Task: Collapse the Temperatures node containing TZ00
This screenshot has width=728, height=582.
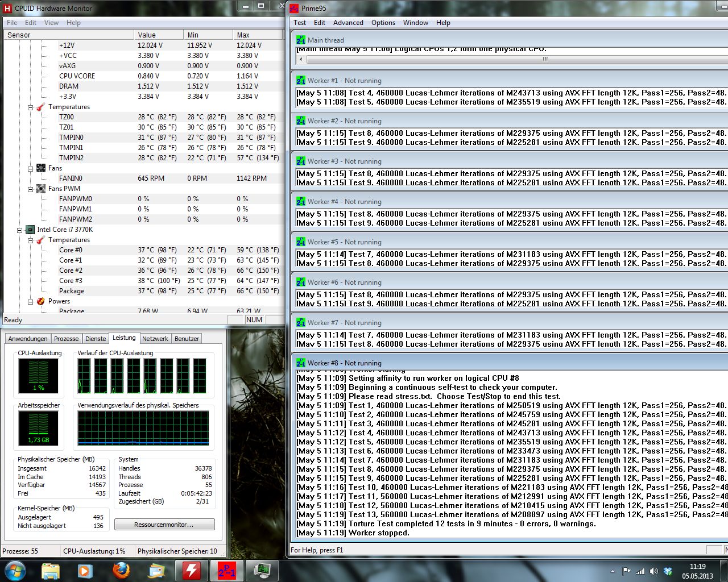Action: coord(30,107)
